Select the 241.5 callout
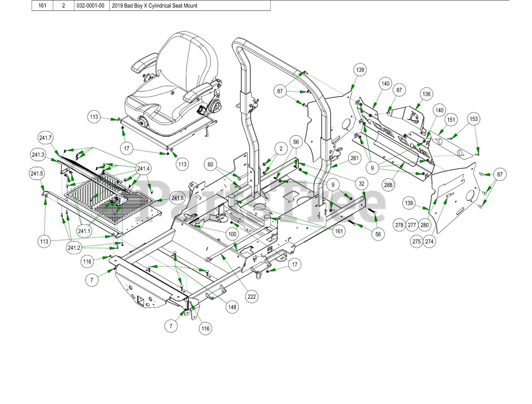The height and width of the screenshot is (404, 532). pyautogui.click(x=37, y=173)
